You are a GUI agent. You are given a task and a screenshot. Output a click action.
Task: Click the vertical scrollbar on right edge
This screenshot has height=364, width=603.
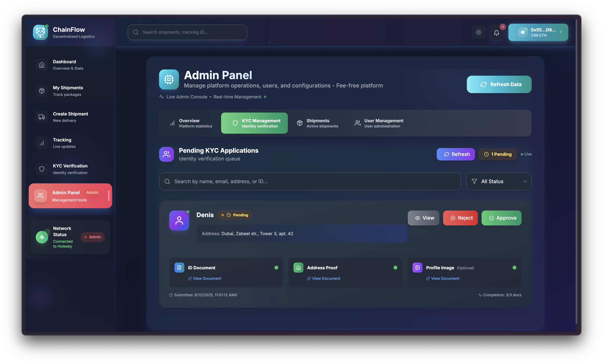click(x=576, y=171)
